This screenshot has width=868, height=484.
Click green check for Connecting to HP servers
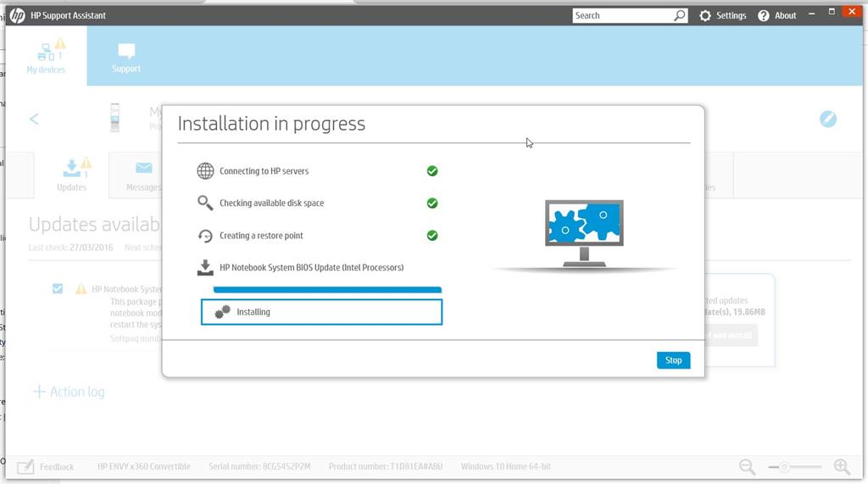click(x=432, y=171)
